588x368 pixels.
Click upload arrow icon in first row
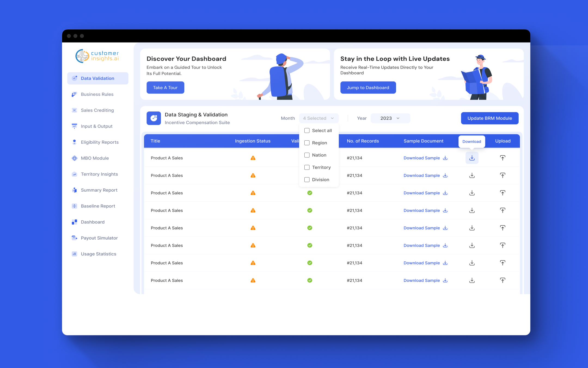(x=503, y=158)
